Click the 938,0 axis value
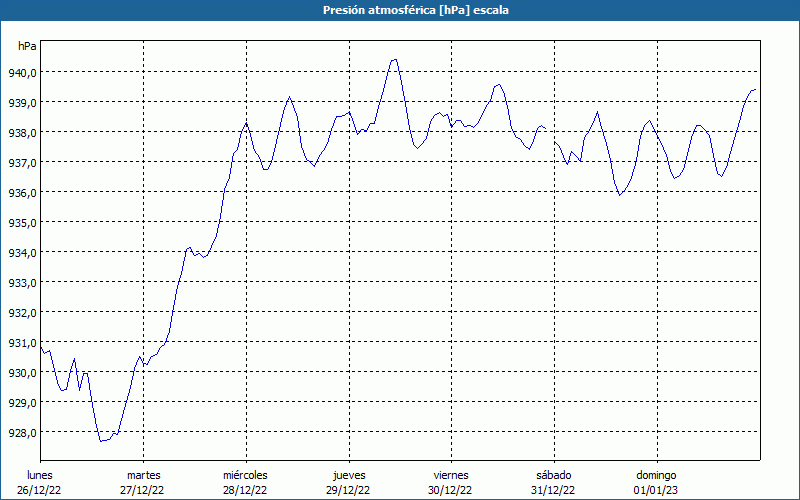This screenshot has width=800, height=500. 22,133
